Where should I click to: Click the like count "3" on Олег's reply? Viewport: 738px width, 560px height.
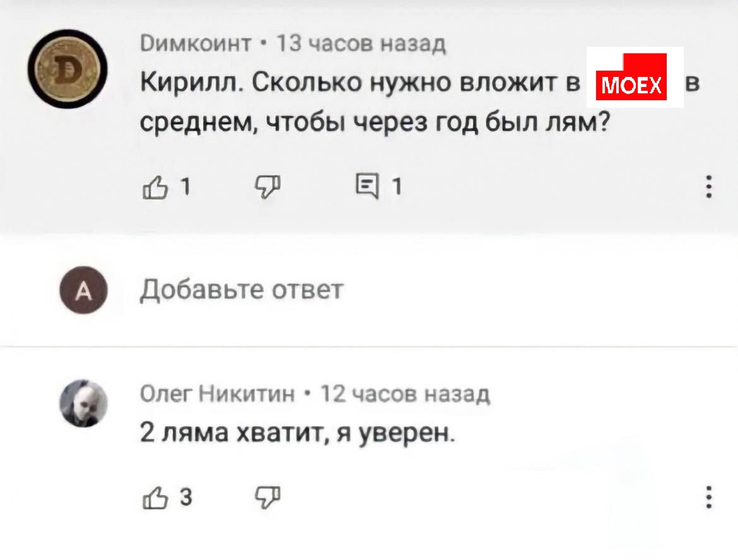coord(184,498)
